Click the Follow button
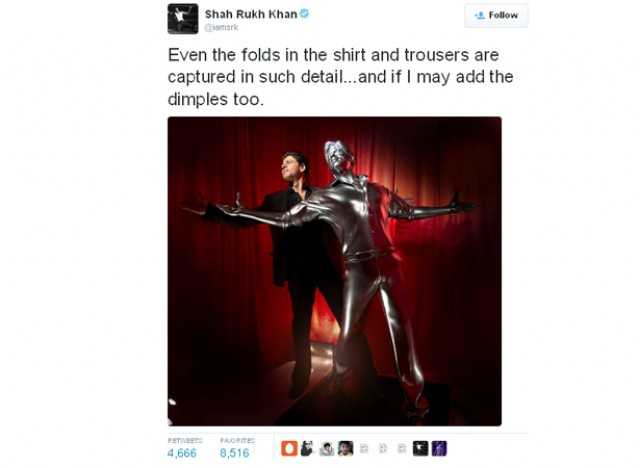This screenshot has width=640, height=468. pos(496,16)
